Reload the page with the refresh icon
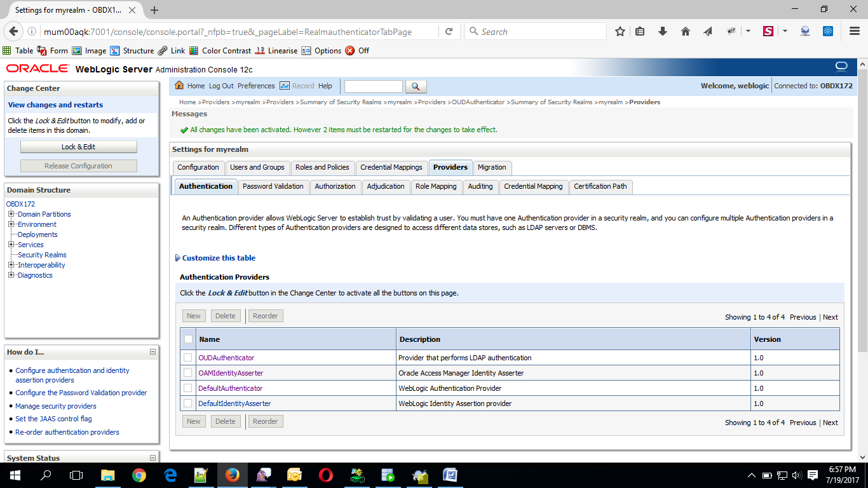 449,31
